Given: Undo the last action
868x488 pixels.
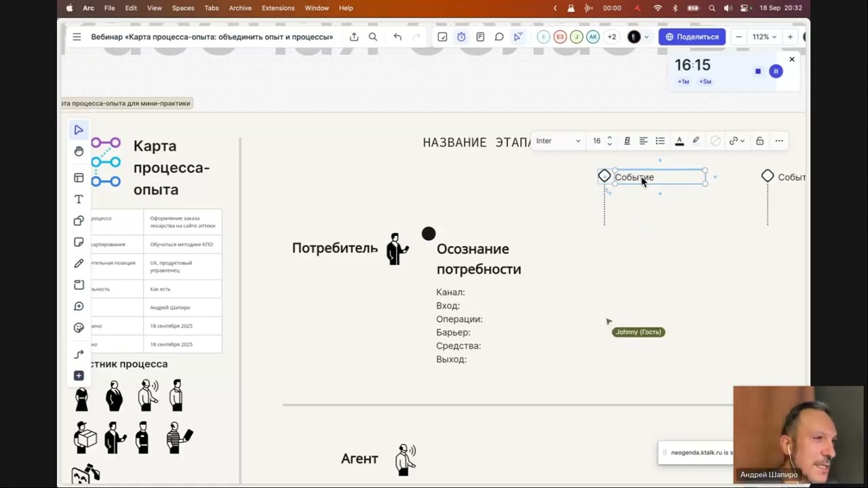Looking at the screenshot, I should click(x=397, y=37).
